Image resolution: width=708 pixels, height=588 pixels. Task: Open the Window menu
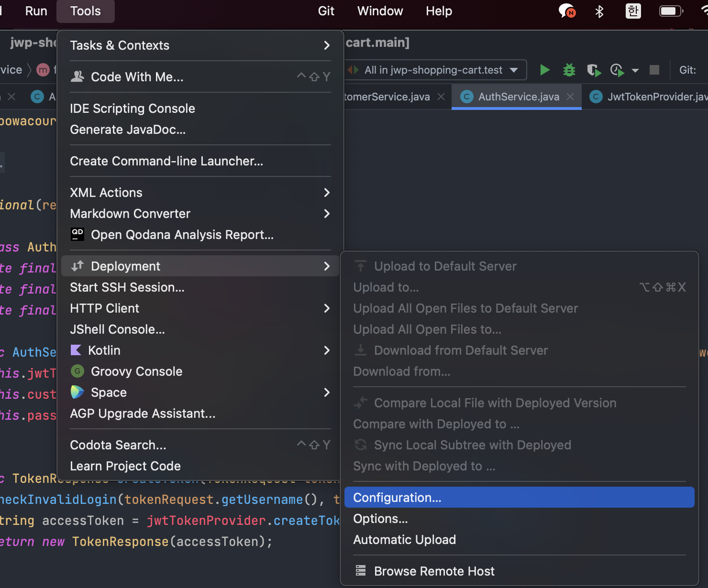pos(380,11)
